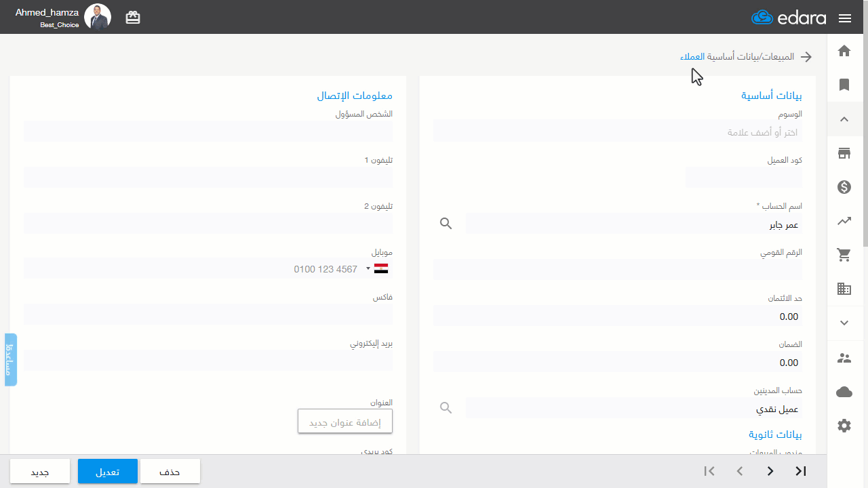868x488 pixels.
Task: Open the dollar finance icon in sidebar
Action: click(844, 187)
